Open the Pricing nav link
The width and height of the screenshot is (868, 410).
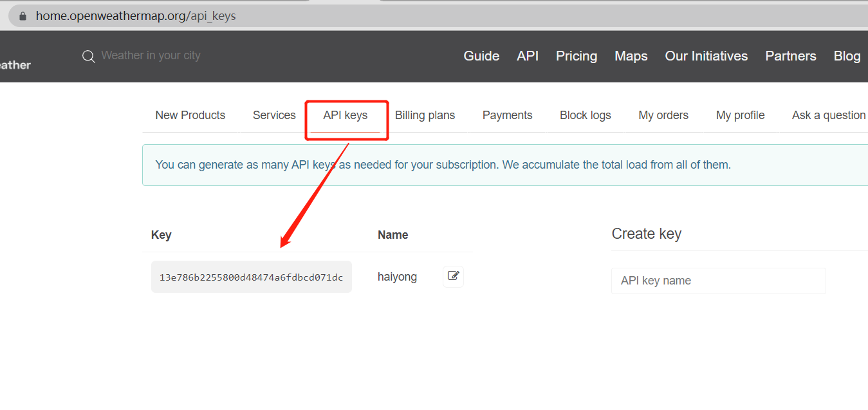577,56
